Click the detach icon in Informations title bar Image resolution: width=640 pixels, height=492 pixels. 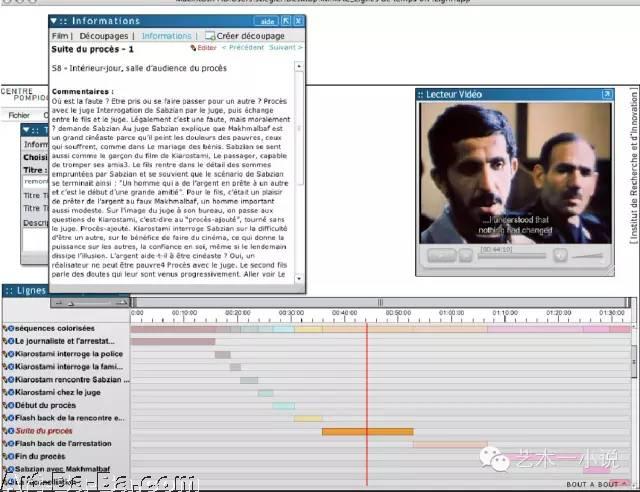(x=286, y=21)
